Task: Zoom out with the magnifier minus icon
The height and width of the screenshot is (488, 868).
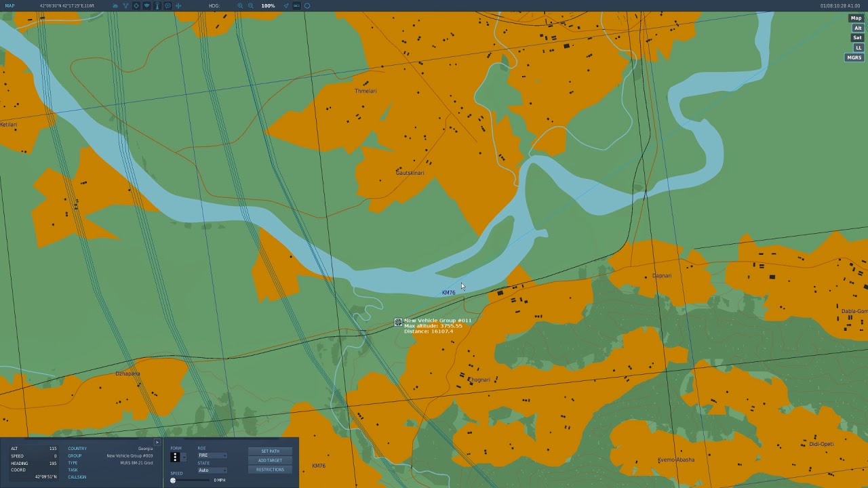Action: 251,5
